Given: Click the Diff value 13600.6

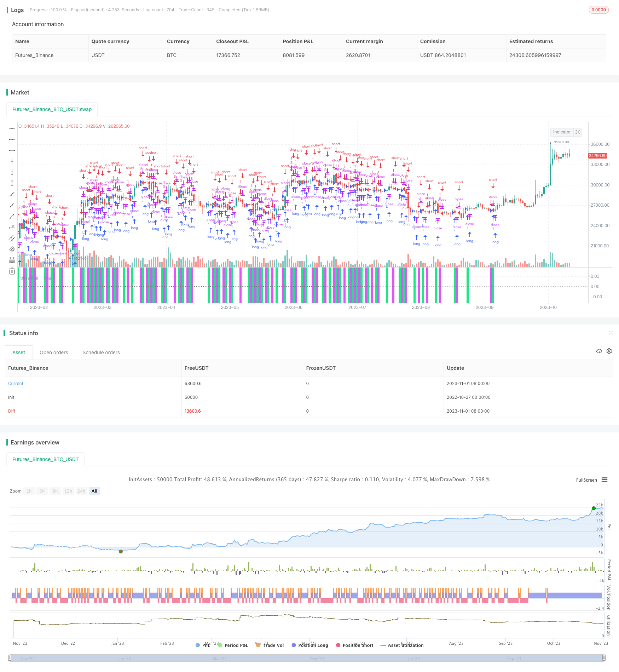Looking at the screenshot, I should pos(193,411).
